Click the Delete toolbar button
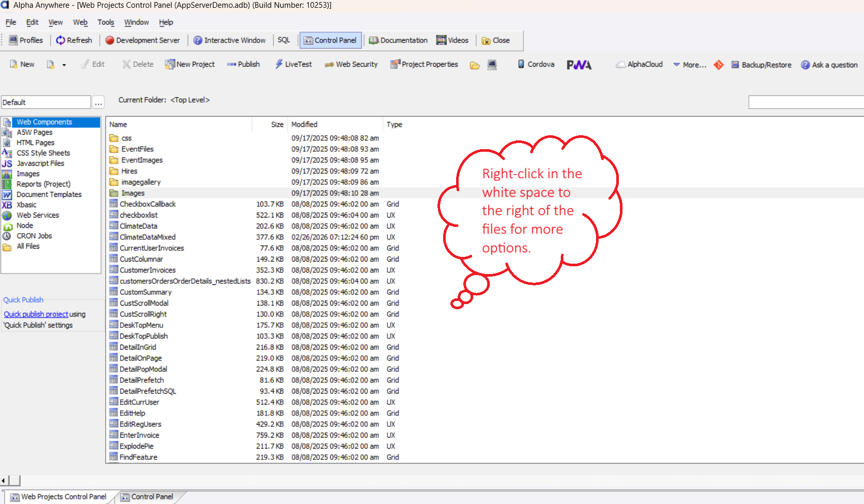The height and width of the screenshot is (504, 864). coord(138,64)
